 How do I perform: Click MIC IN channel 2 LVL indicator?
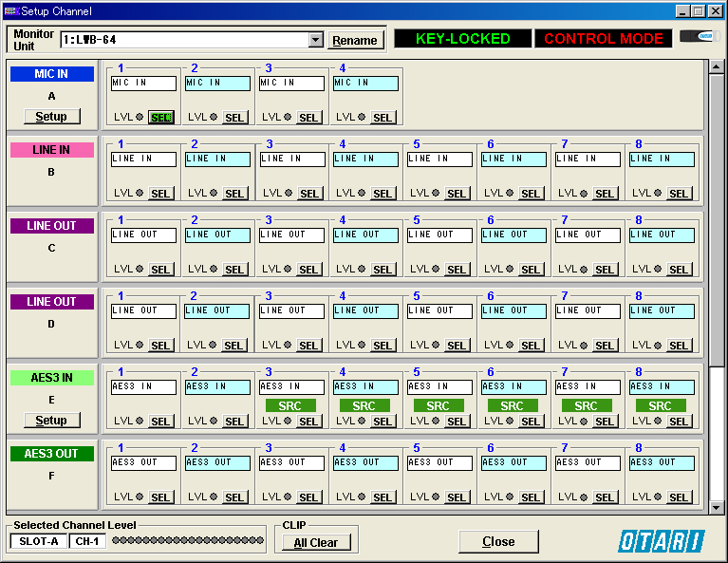[214, 117]
